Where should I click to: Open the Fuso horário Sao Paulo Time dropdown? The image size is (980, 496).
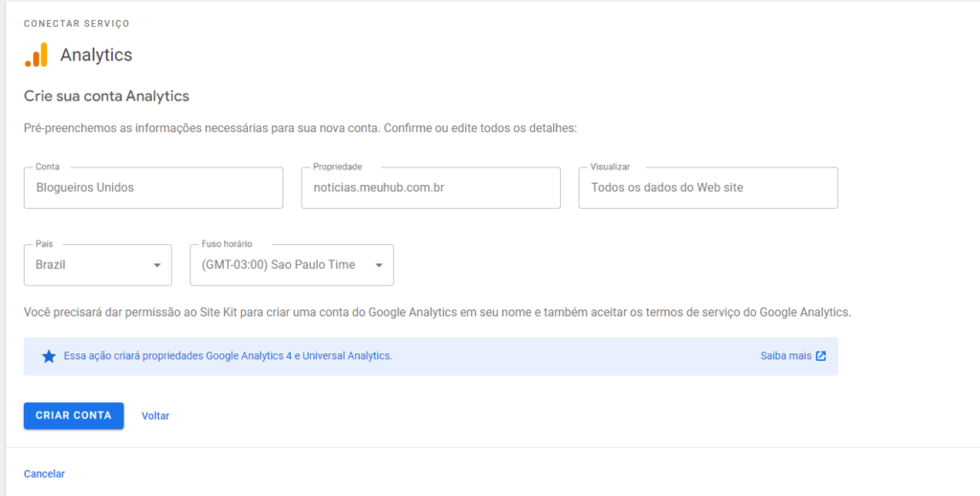(292, 265)
